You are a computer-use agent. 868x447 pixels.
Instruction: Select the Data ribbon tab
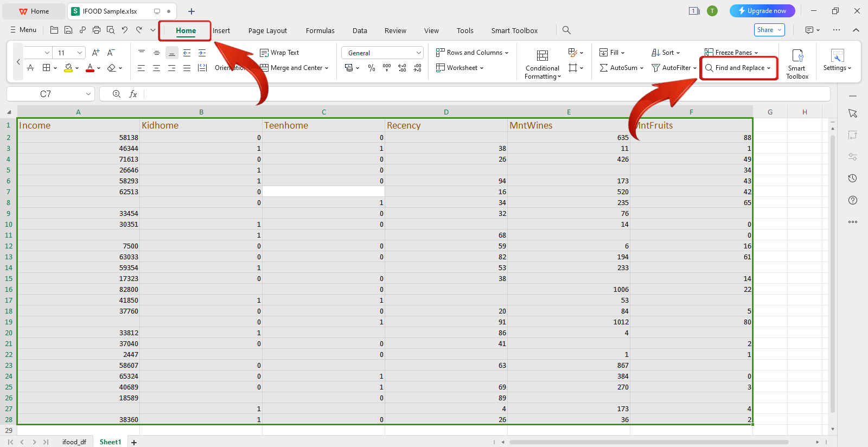[360, 31]
